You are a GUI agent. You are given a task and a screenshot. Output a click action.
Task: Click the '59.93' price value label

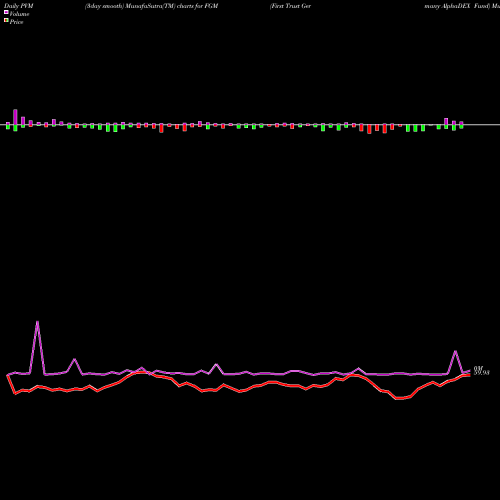482,373
